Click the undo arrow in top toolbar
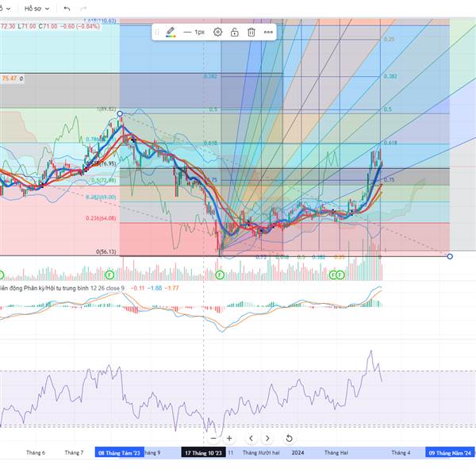Viewport: 476px width, 476px height. [67, 9]
